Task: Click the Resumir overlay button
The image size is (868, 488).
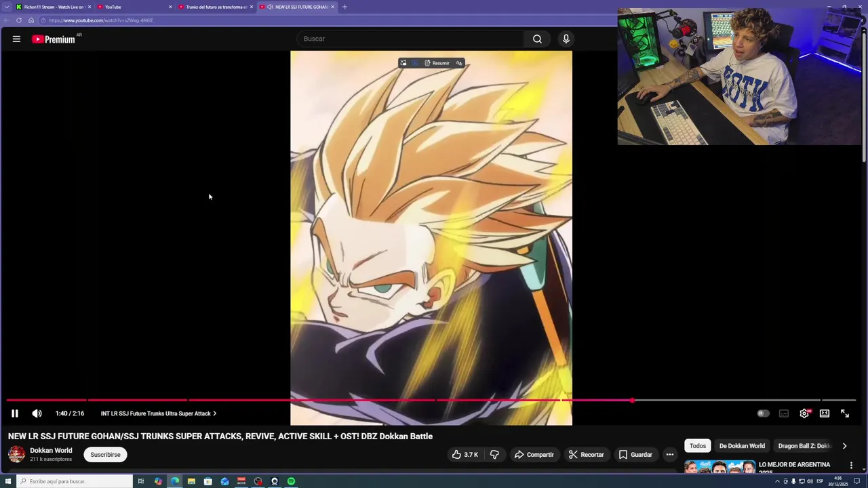Action: (x=437, y=63)
